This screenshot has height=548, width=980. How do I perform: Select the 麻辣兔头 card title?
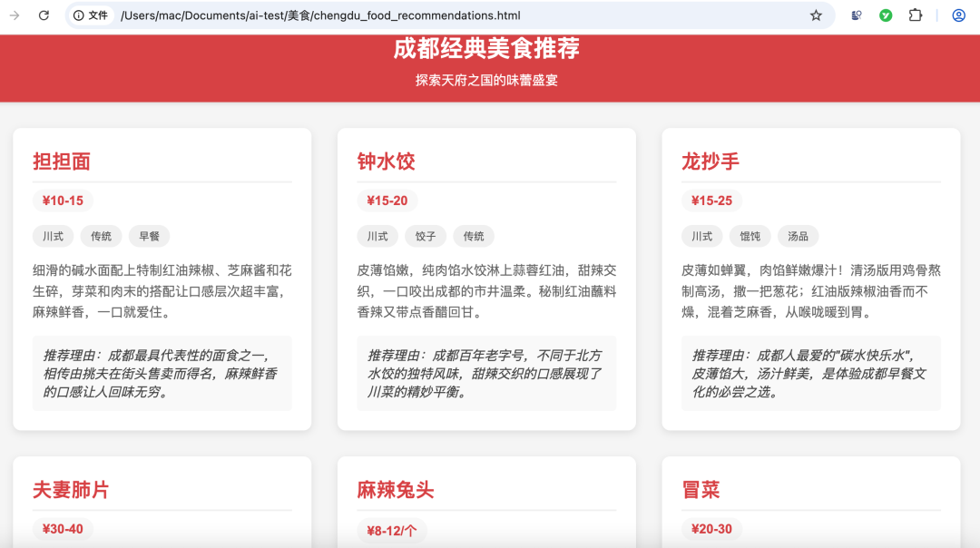click(395, 489)
